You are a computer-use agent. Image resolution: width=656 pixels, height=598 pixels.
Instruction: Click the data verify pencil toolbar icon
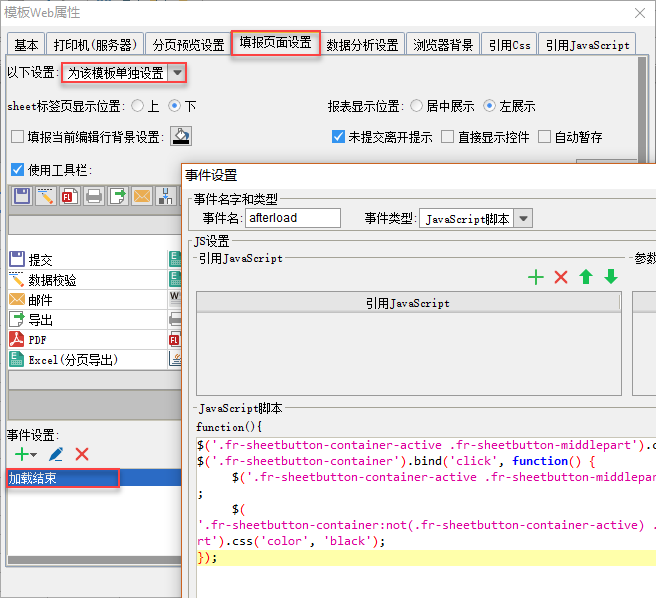point(46,196)
